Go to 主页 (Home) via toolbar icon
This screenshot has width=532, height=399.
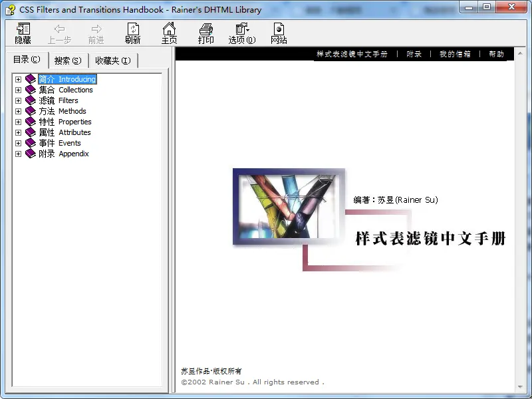[x=170, y=33]
